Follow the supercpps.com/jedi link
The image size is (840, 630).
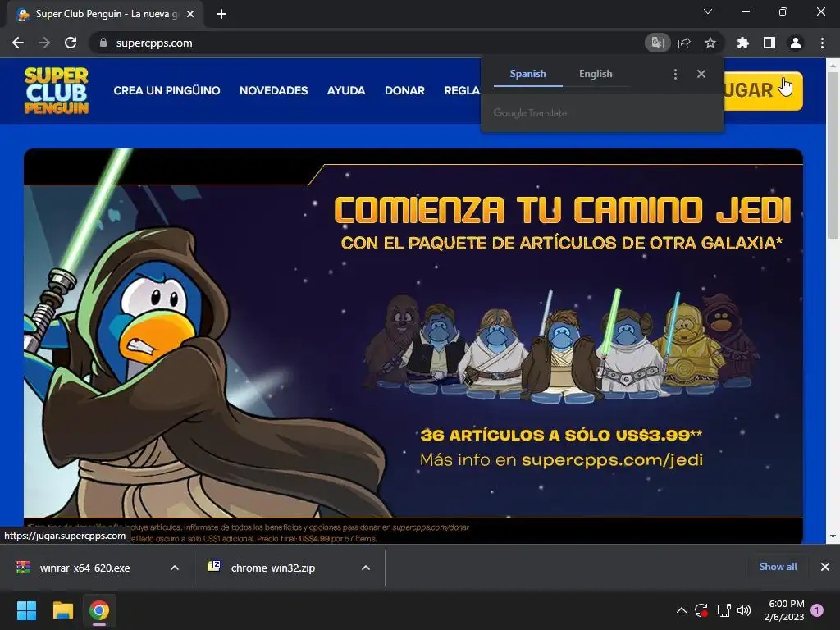tap(612, 459)
